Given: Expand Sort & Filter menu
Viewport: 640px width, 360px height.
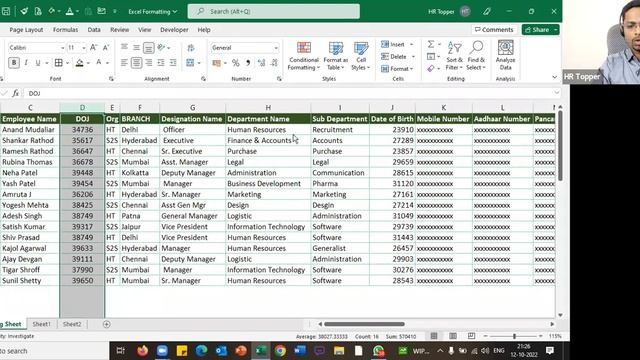Looking at the screenshot, I should tap(454, 56).
